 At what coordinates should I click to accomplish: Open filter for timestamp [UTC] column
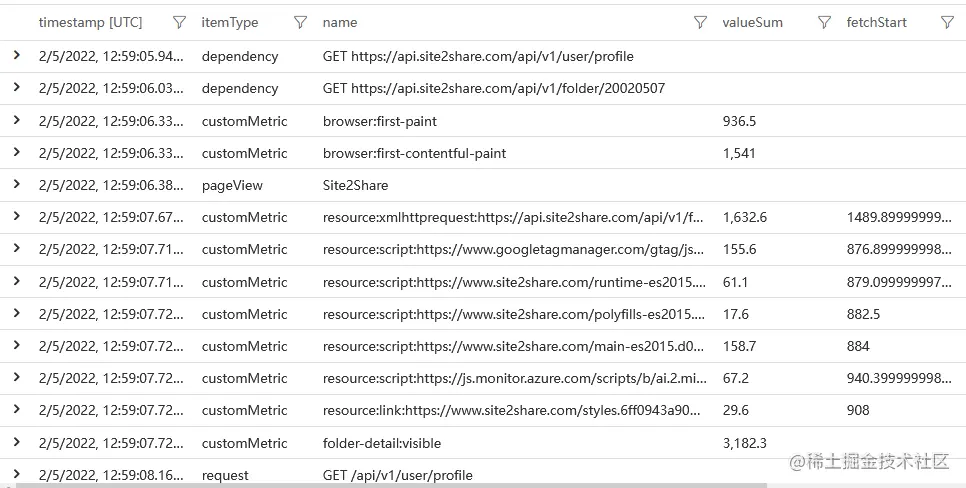tap(179, 22)
